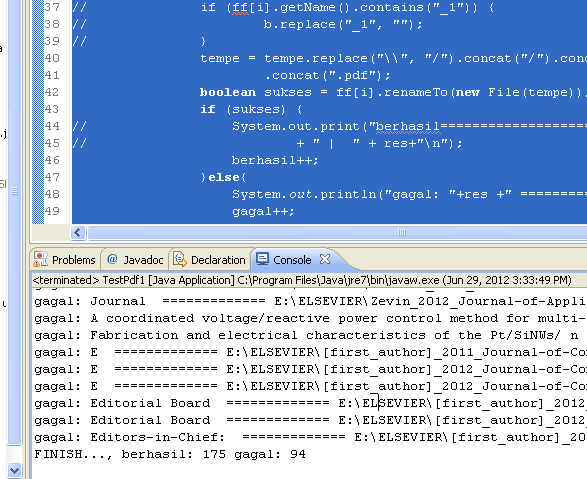The image size is (587, 479).
Task: Click the left pane scroll down arrow
Action: 15,470
